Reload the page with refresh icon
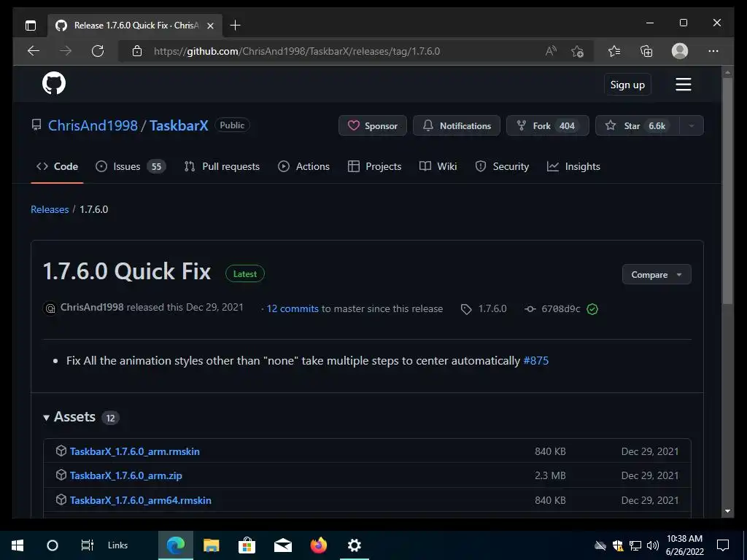747x560 pixels. (98, 51)
